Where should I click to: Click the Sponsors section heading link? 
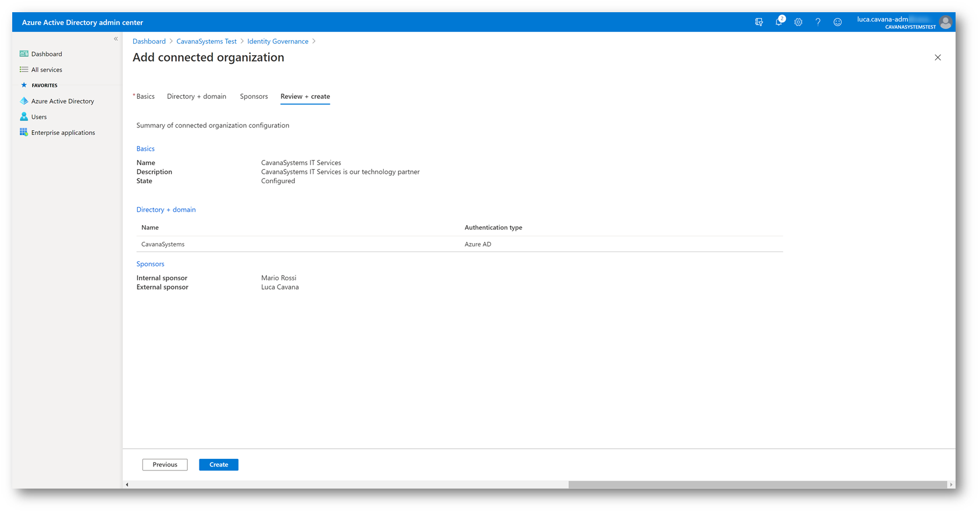151,264
